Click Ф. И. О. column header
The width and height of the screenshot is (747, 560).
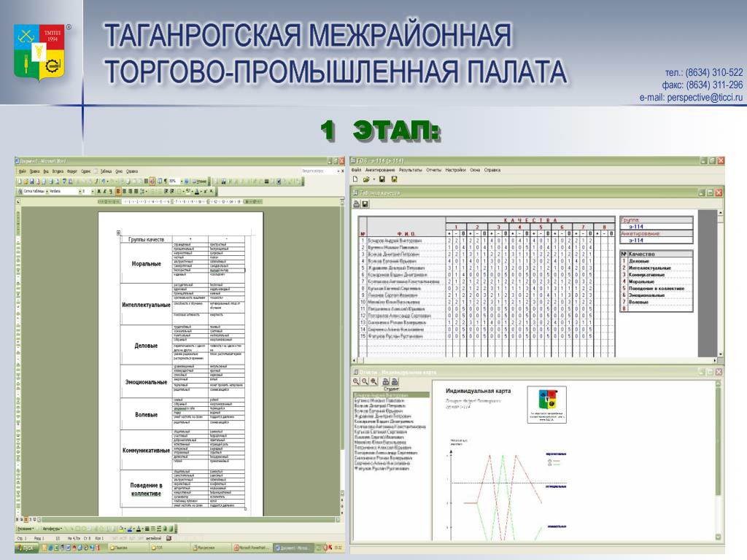click(406, 234)
